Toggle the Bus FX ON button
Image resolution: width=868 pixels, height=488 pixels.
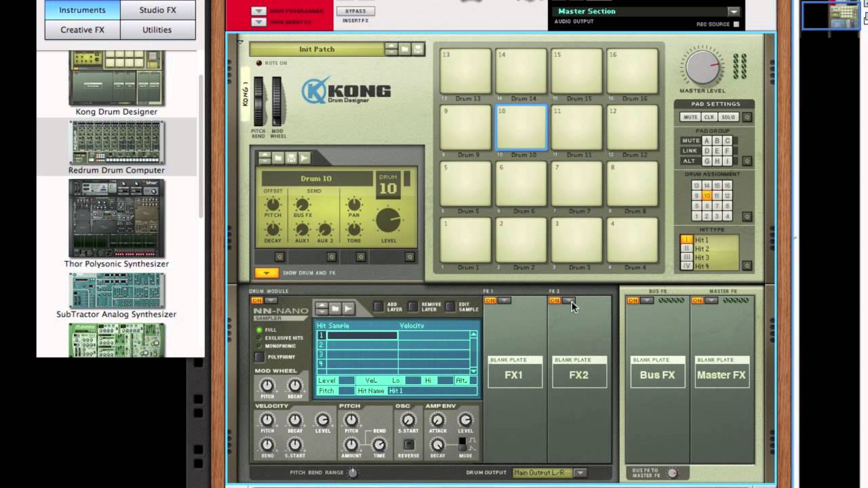(x=633, y=300)
